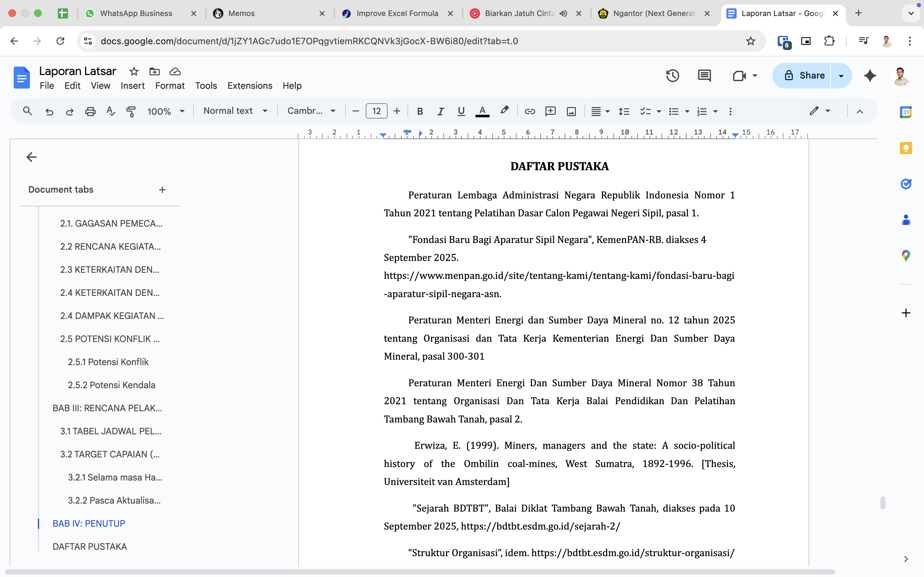Switch to the WhatsApp Business tab
Viewport: 924px width, 577px height.
tap(136, 13)
